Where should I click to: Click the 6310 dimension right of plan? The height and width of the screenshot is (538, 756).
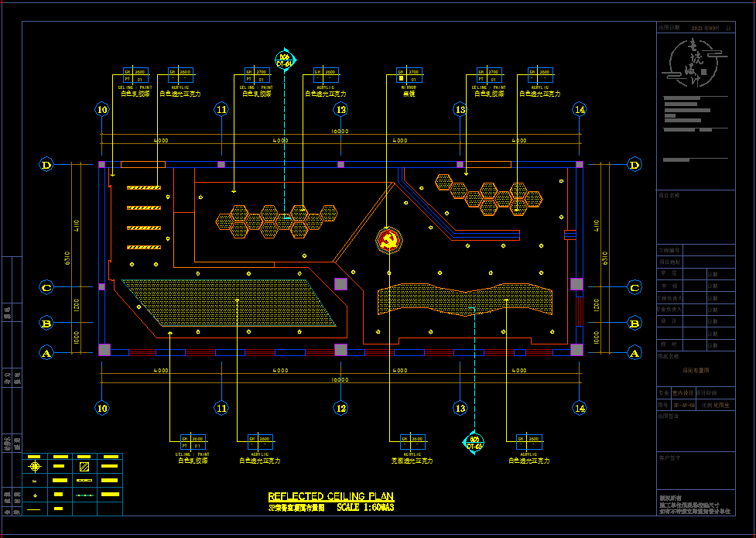[605, 259]
